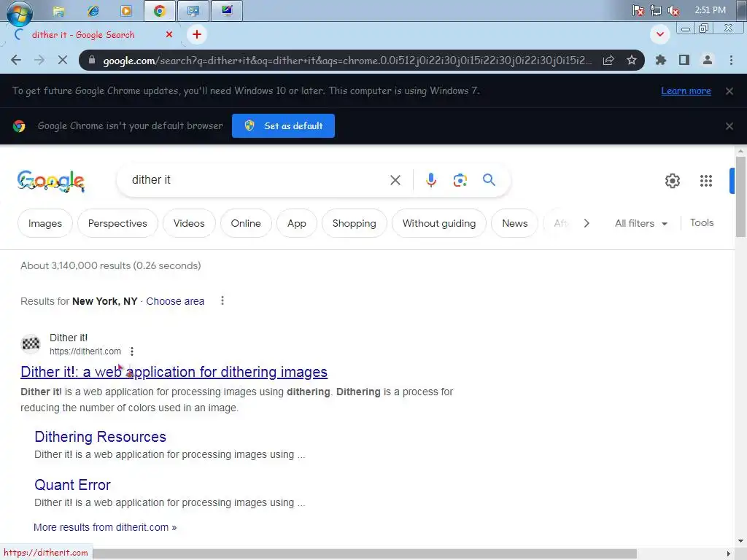Search by image with Lens

pos(460,180)
